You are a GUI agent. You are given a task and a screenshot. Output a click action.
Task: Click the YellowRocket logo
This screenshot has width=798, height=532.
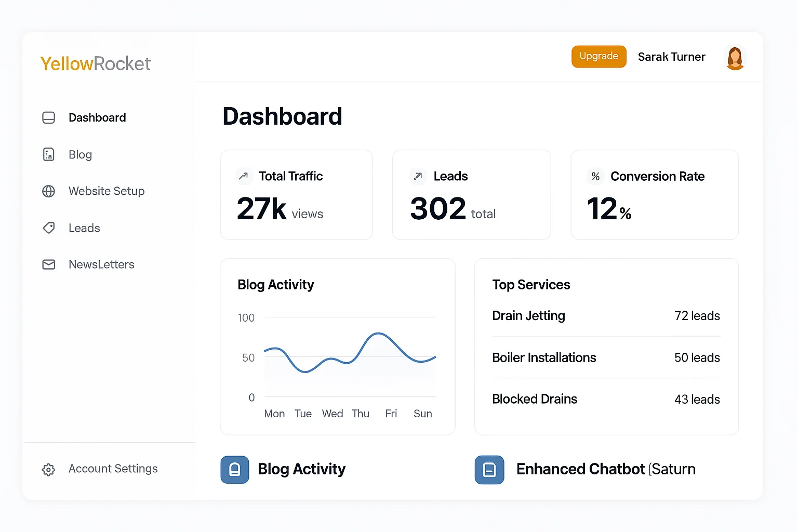point(96,64)
